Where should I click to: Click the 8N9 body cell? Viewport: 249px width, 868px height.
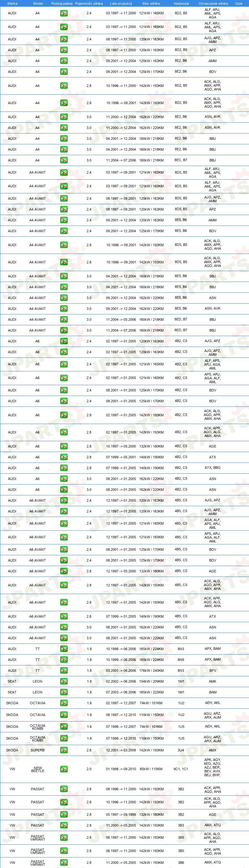point(181,660)
